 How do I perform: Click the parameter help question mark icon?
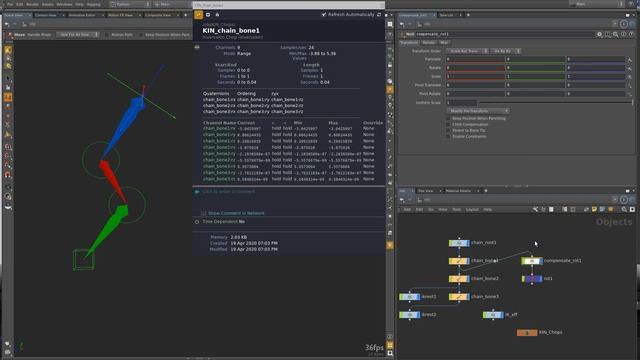[631, 34]
